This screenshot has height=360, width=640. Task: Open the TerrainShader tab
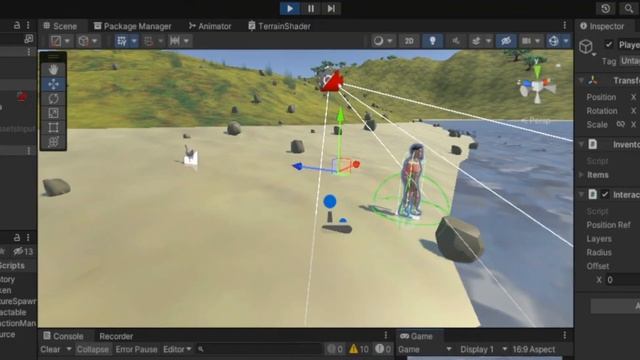pyautogui.click(x=280, y=26)
